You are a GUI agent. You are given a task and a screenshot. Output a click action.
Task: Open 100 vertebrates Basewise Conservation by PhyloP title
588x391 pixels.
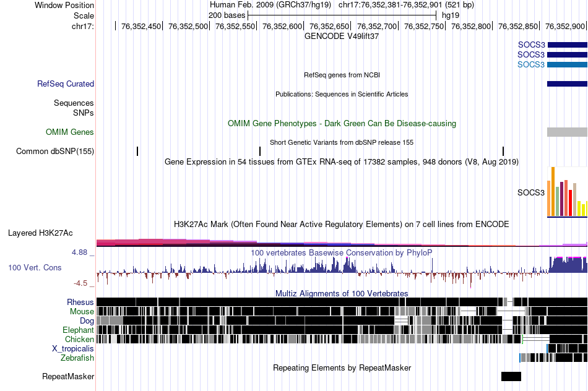click(x=342, y=252)
